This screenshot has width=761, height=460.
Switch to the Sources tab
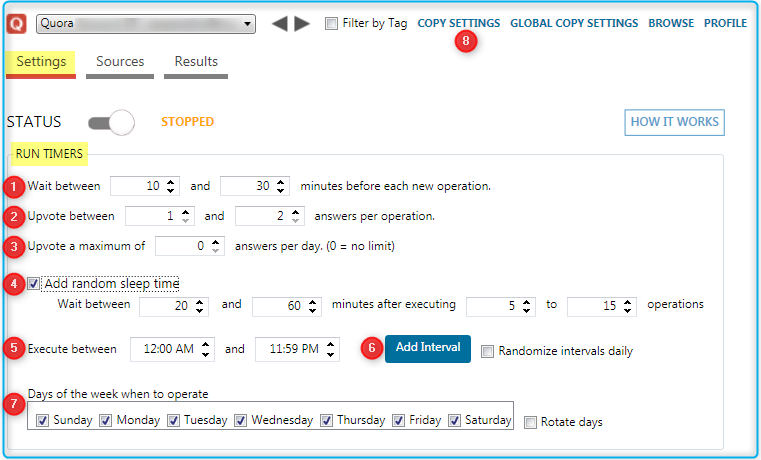(x=120, y=62)
